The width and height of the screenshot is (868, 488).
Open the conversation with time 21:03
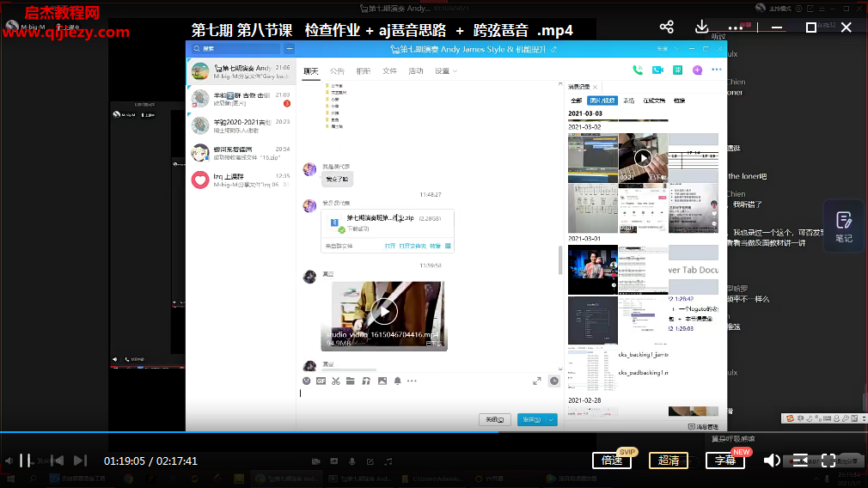[x=241, y=99]
